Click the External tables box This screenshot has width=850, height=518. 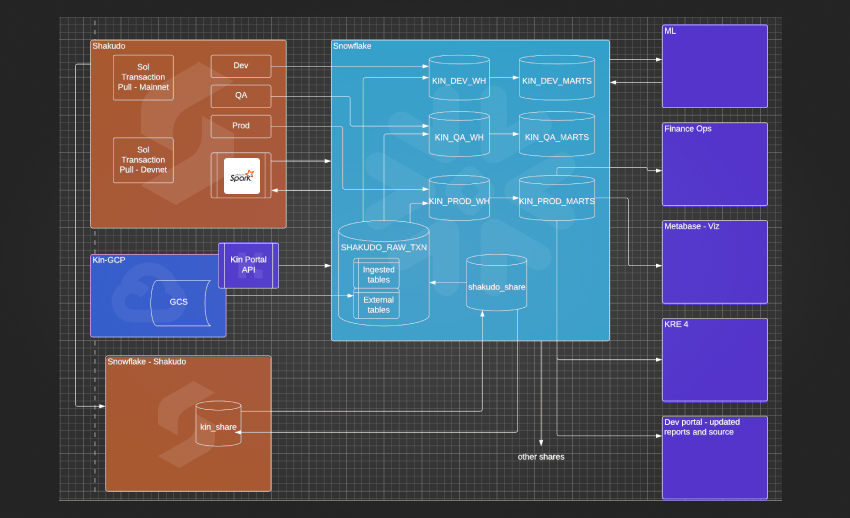point(376,304)
